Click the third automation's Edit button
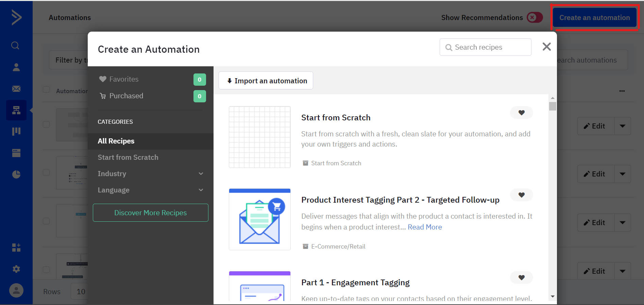Screen dimensions: 644x305 click(596, 223)
